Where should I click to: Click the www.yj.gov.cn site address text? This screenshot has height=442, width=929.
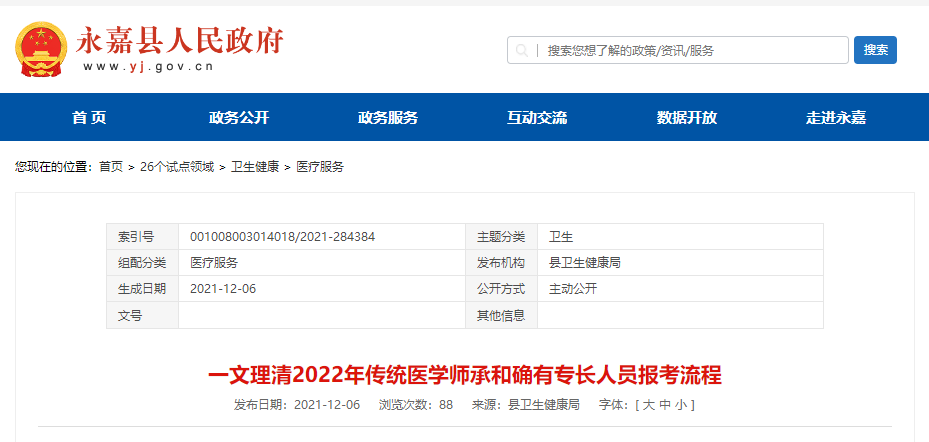coord(148,67)
